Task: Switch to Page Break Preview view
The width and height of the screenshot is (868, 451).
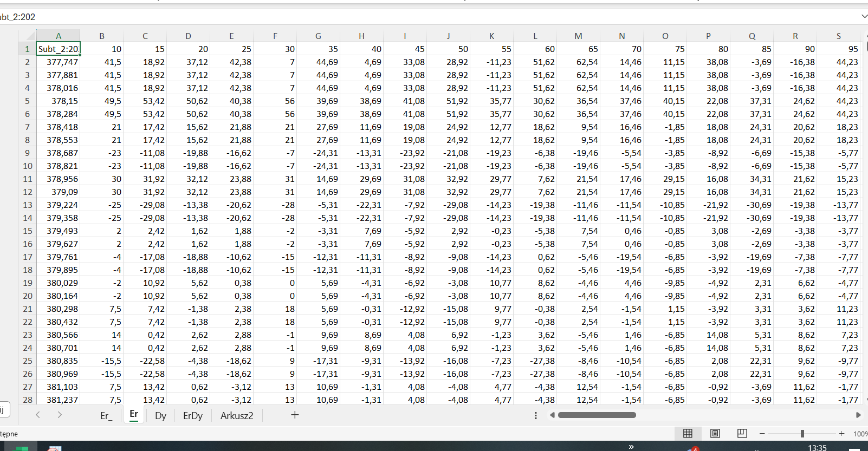Action: click(742, 433)
